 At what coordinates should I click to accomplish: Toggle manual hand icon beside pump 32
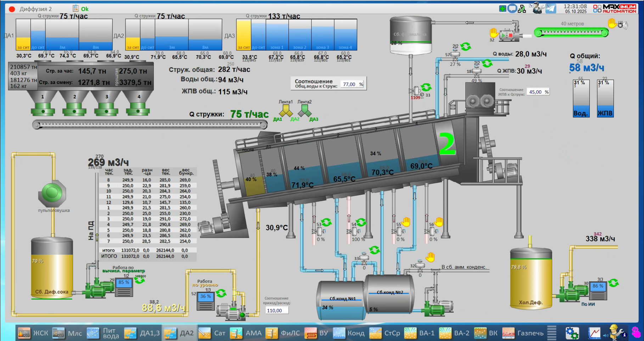tap(494, 33)
